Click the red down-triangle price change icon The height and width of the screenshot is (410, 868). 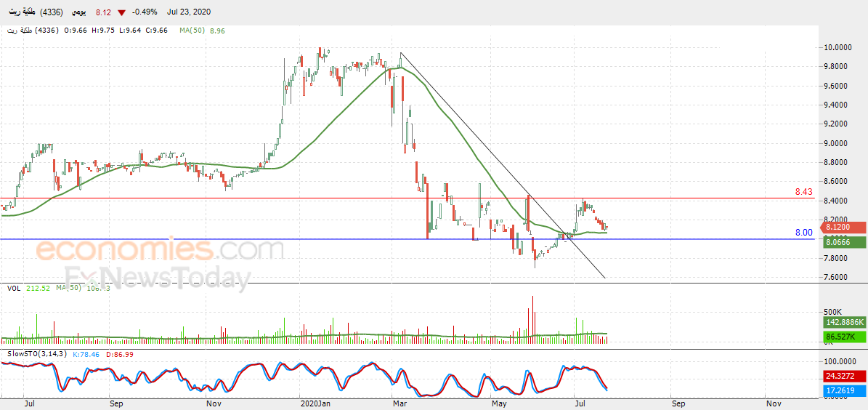[121, 12]
